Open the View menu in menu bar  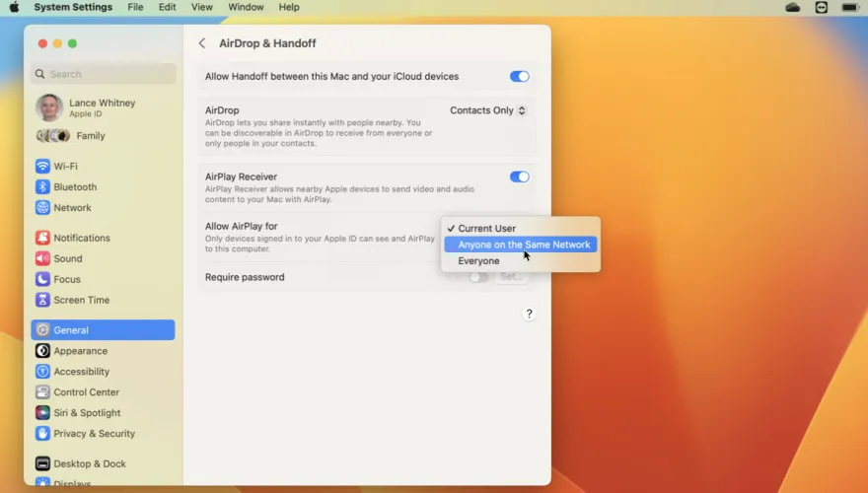click(201, 7)
